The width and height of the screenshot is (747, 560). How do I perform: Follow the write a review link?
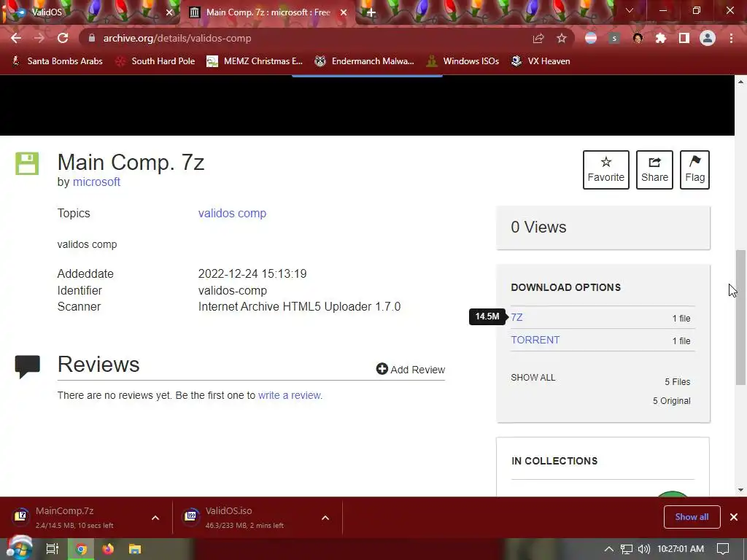point(290,395)
